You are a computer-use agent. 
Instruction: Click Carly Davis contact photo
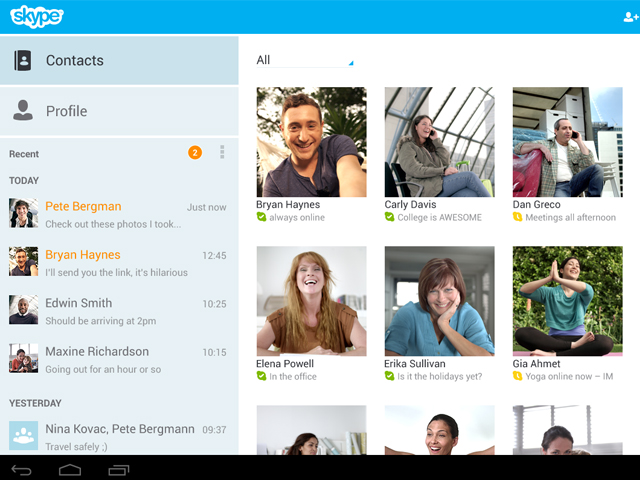[x=440, y=142]
